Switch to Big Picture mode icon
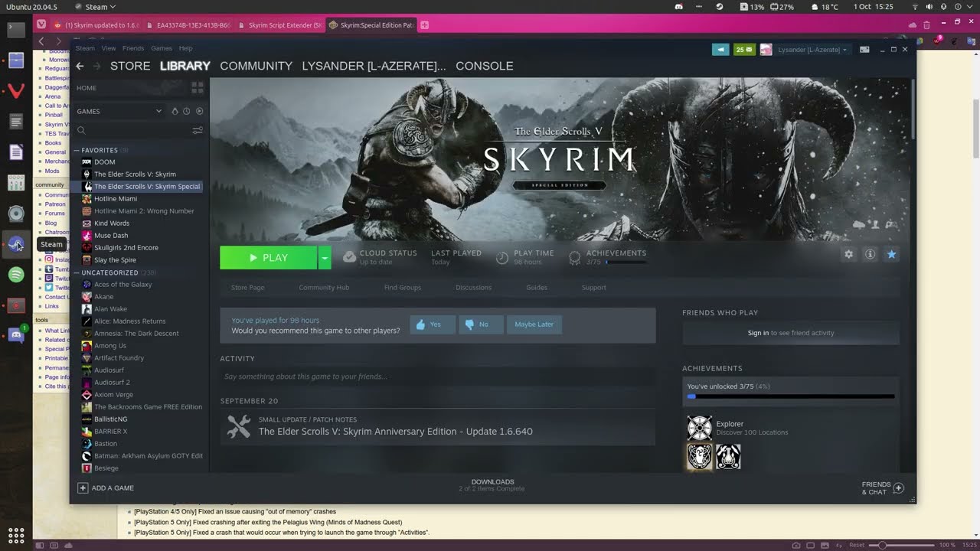 tap(864, 49)
